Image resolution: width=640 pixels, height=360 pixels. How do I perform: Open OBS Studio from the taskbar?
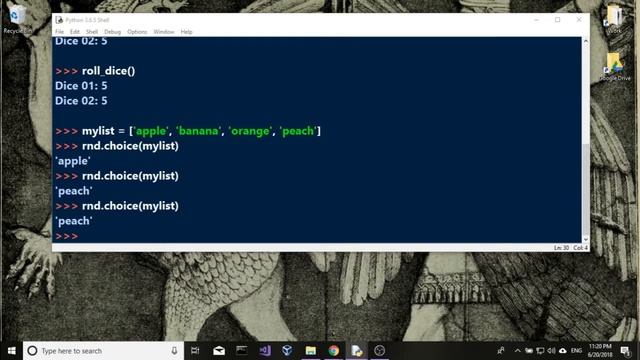[x=380, y=351]
